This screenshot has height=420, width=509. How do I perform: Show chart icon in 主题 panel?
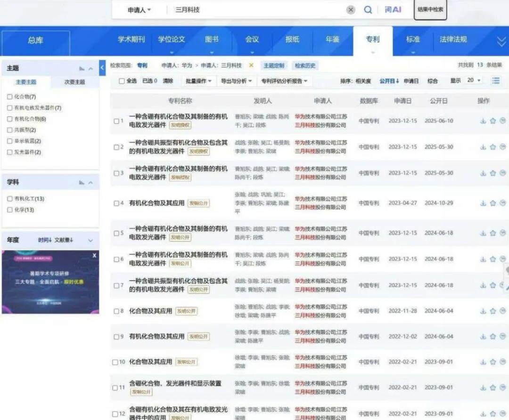point(82,68)
